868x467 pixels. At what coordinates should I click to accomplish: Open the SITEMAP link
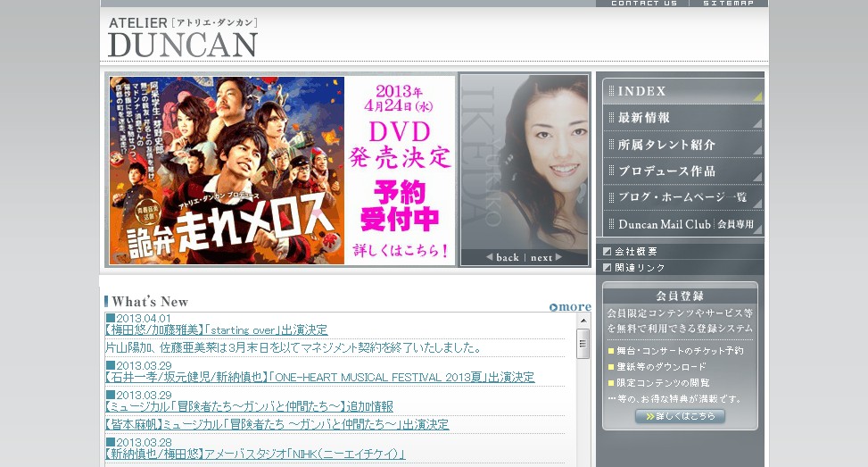pyautogui.click(x=728, y=4)
